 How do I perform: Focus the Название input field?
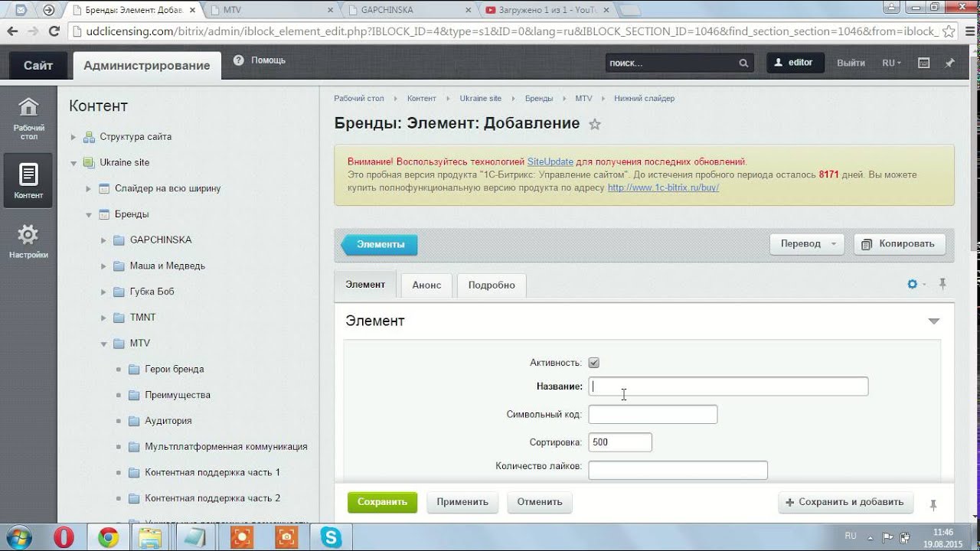pos(728,386)
